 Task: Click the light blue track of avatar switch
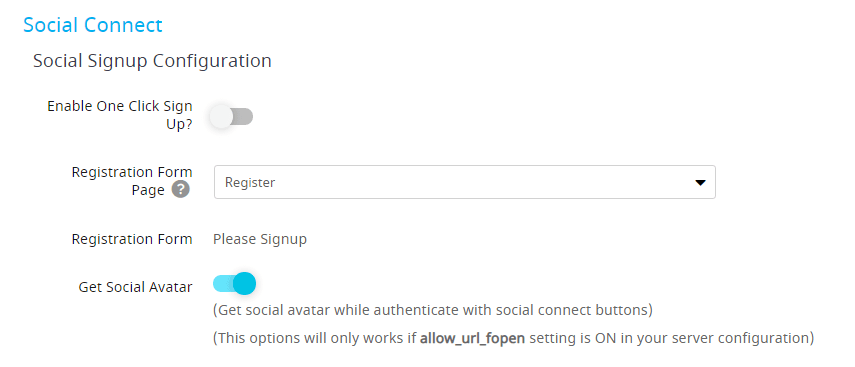224,284
